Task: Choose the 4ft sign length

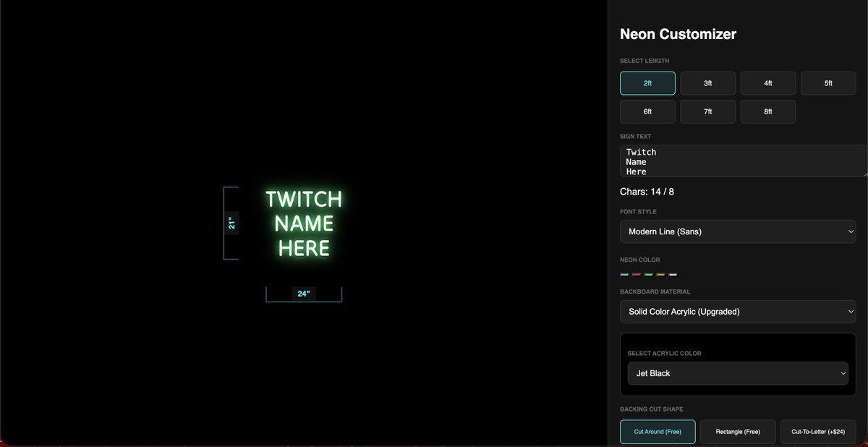Action: pyautogui.click(x=767, y=83)
